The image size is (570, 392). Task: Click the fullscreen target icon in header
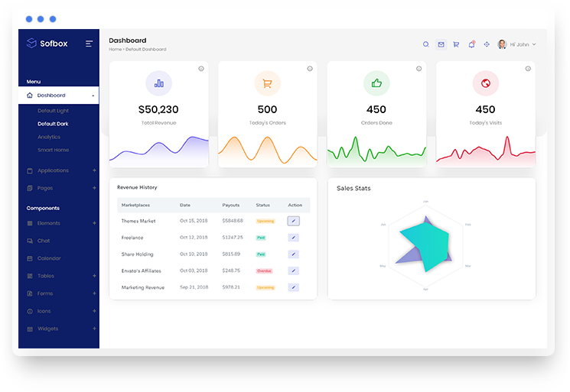(486, 44)
